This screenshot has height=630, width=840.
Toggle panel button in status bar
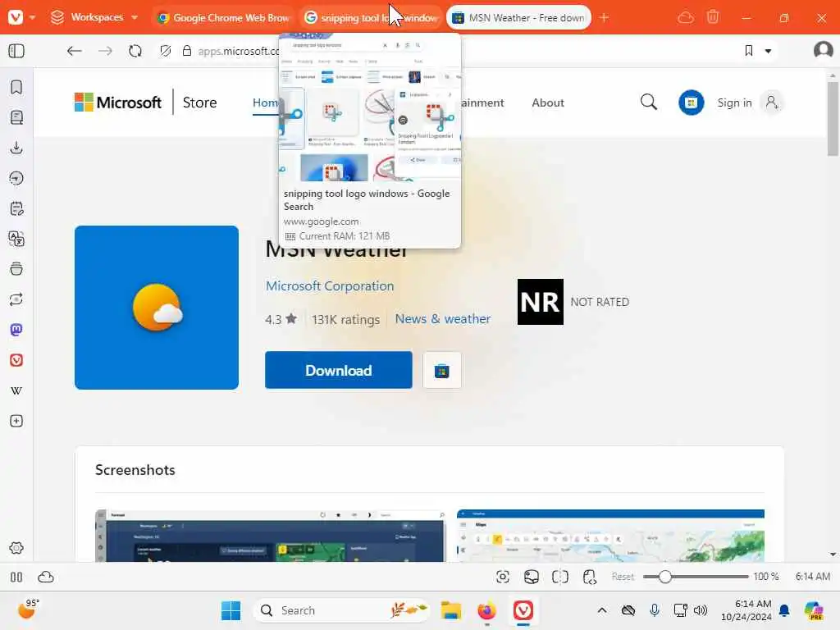[16, 577]
